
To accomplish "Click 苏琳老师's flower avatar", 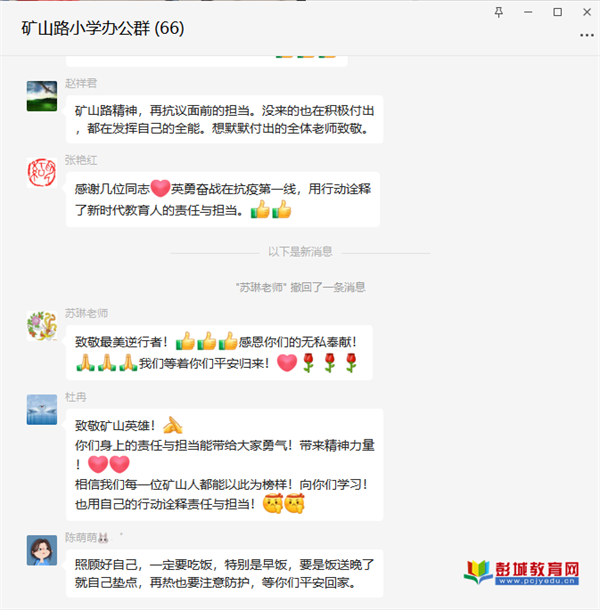I will click(42, 326).
